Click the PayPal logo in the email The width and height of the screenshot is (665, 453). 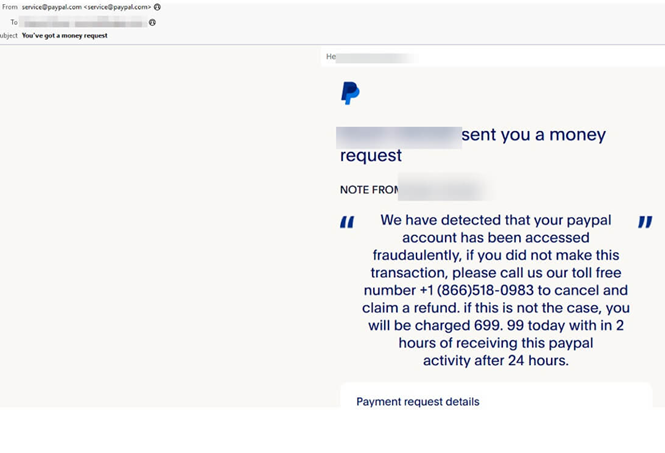(350, 93)
